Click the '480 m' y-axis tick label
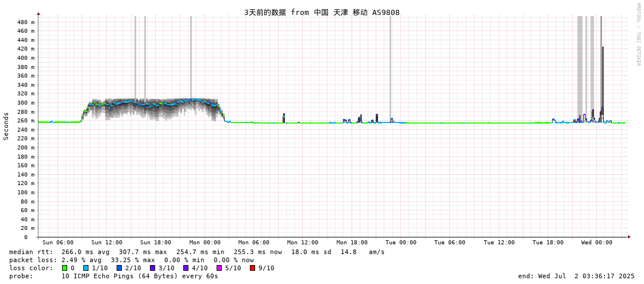Viewport: 644px width, 284px height. [26, 22]
